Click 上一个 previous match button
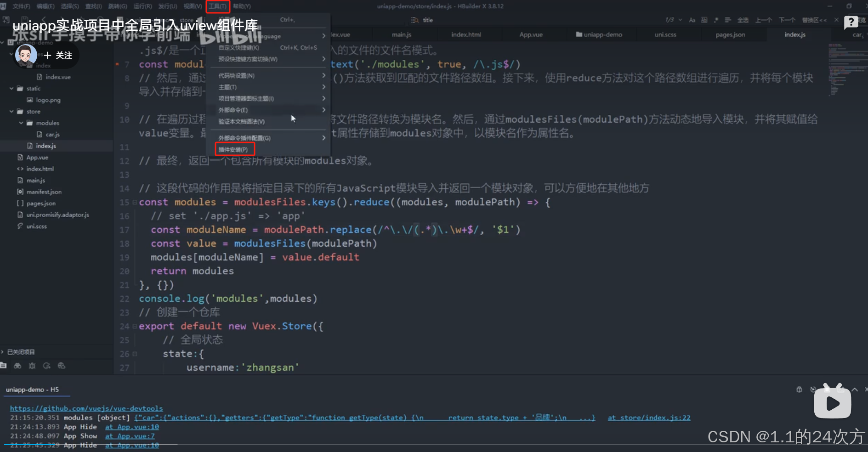The image size is (868, 452). pyautogui.click(x=764, y=20)
